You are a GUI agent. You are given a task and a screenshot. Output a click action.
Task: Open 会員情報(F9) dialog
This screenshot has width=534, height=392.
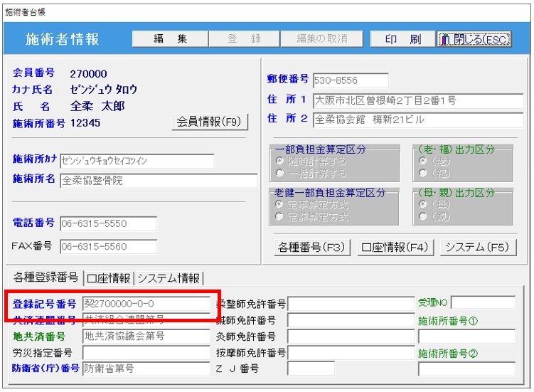coord(210,122)
